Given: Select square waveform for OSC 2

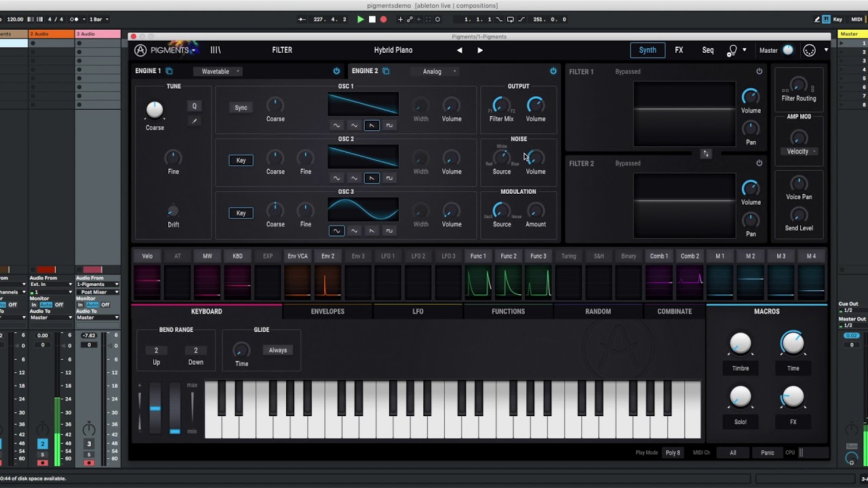Looking at the screenshot, I should click(389, 178).
